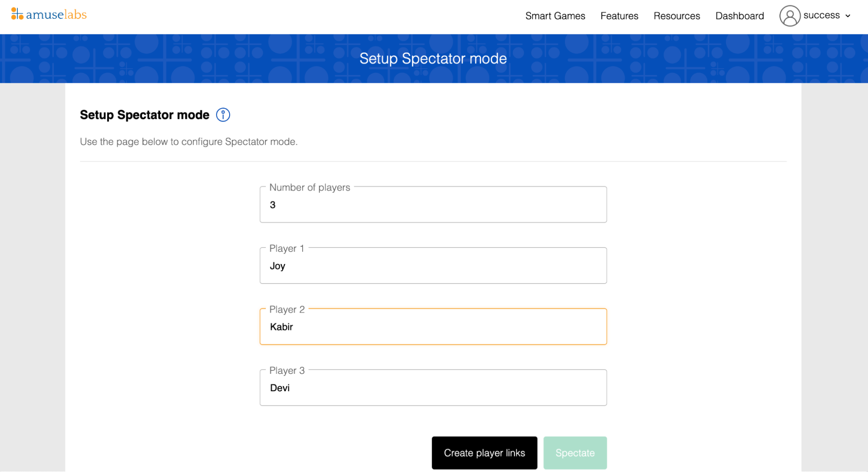Expand the success account dropdown arrow
Image resolution: width=868 pixels, height=472 pixels.
[x=848, y=16]
